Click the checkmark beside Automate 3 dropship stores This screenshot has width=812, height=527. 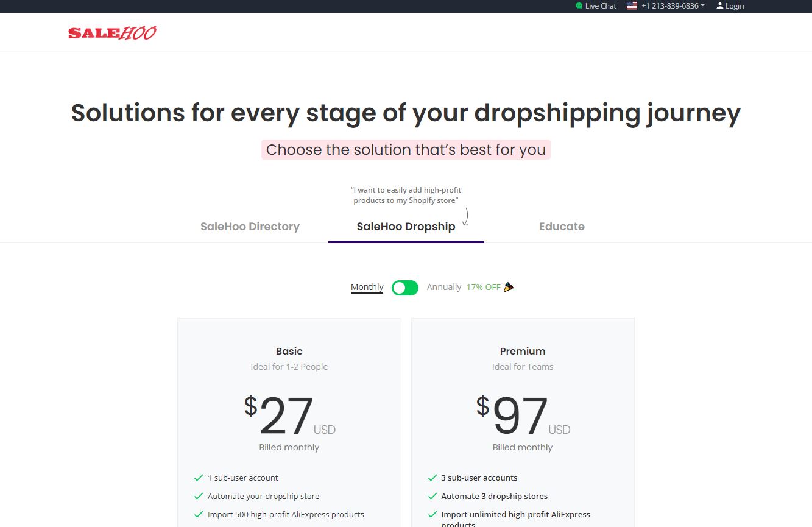point(432,497)
